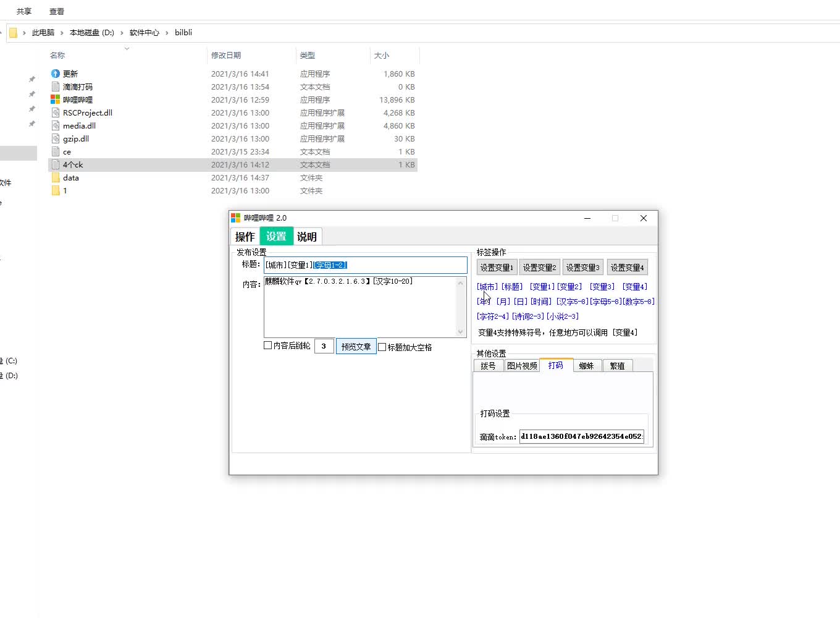Insert the [诗词2-3] tag link

click(528, 316)
